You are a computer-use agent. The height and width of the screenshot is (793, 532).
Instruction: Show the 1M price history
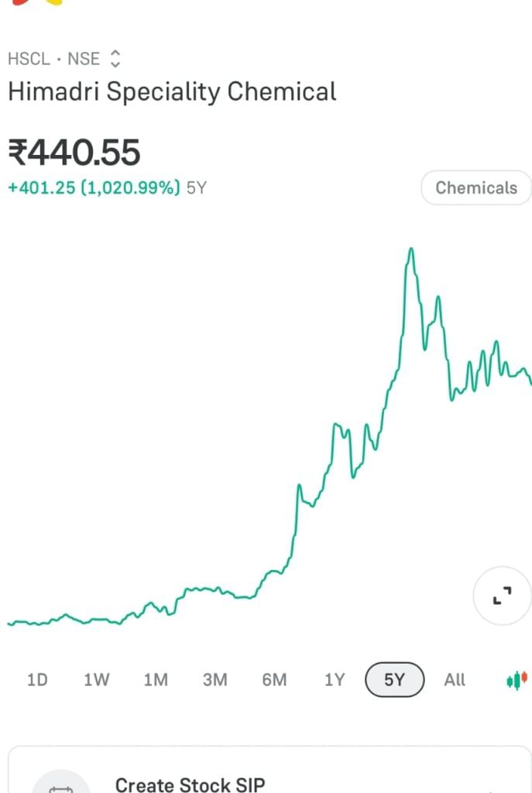[156, 680]
